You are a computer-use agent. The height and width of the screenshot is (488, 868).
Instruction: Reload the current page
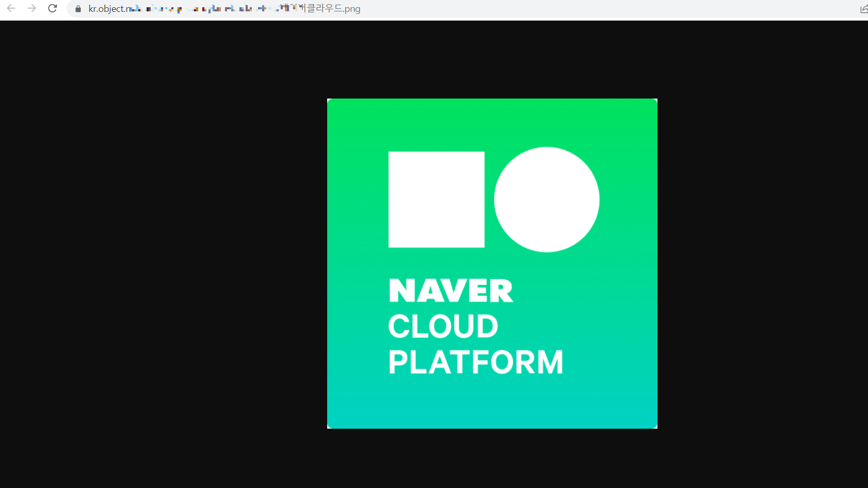click(52, 8)
